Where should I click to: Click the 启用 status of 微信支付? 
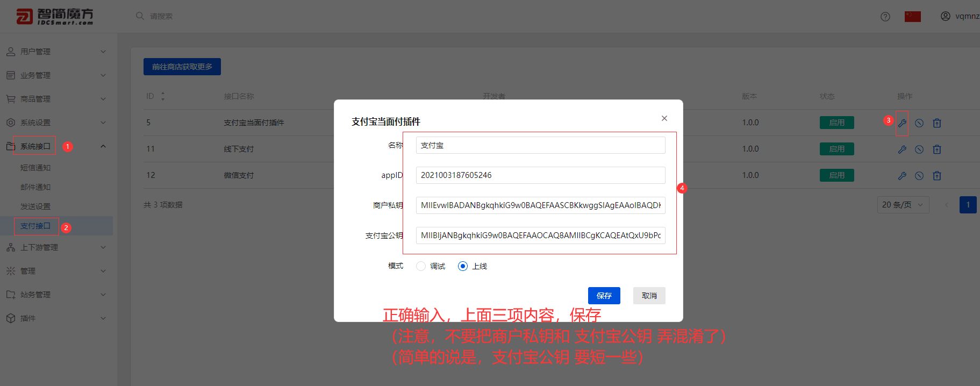pyautogui.click(x=837, y=175)
